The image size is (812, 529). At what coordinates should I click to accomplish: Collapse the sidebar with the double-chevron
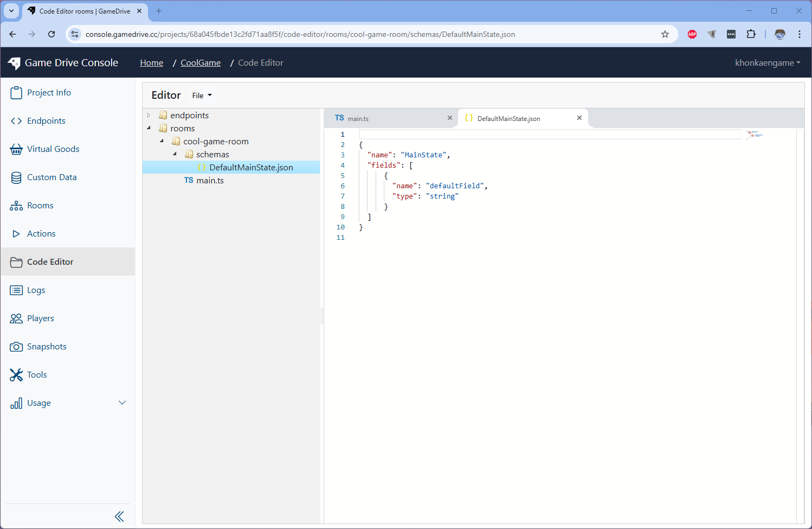click(x=119, y=516)
